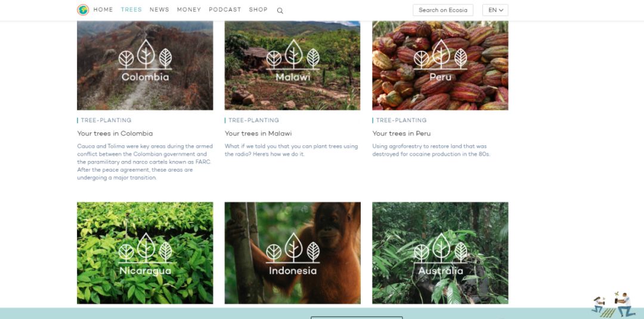The height and width of the screenshot is (319, 644).
Task: Visit the SHOP navigation item
Action: click(258, 10)
